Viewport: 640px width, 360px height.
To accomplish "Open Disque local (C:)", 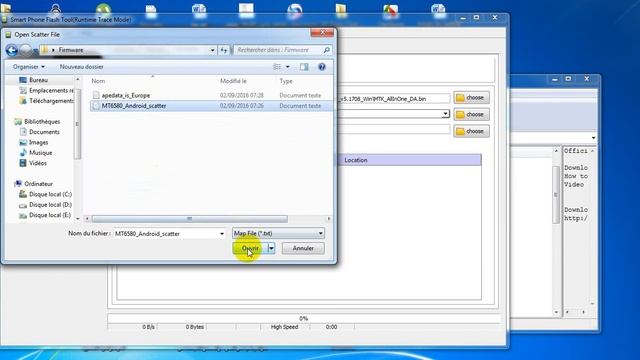I will (45, 194).
